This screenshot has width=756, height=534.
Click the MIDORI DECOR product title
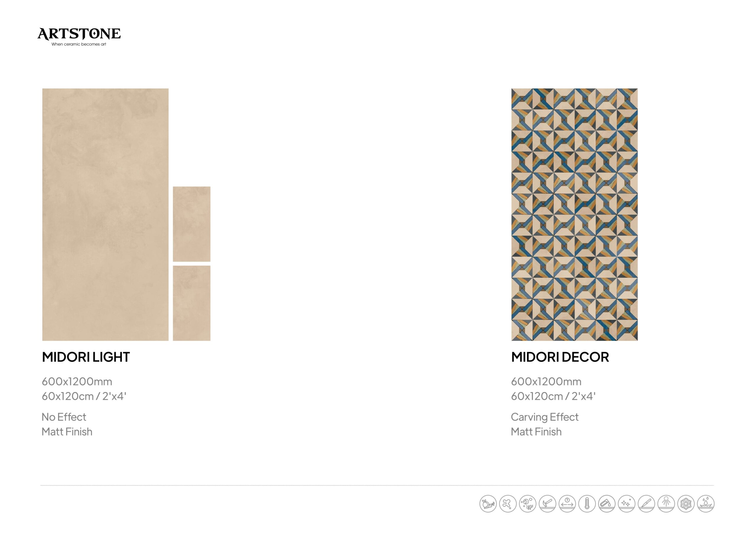(x=560, y=357)
